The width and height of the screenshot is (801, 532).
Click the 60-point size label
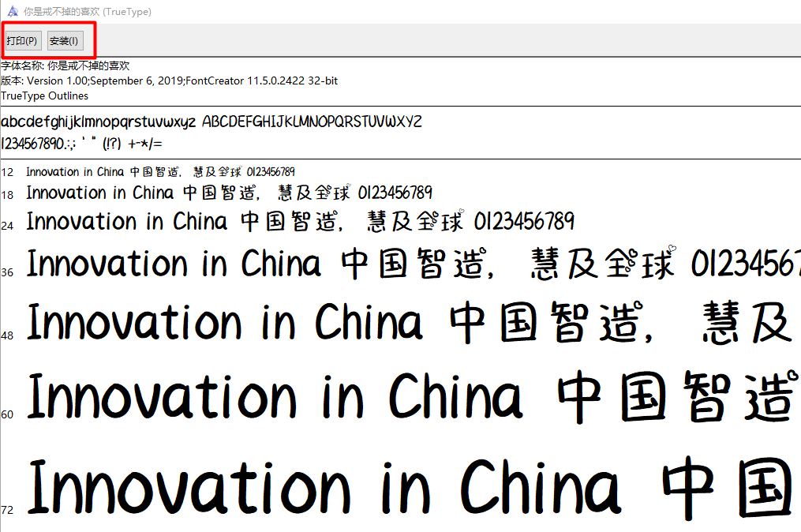(7, 414)
